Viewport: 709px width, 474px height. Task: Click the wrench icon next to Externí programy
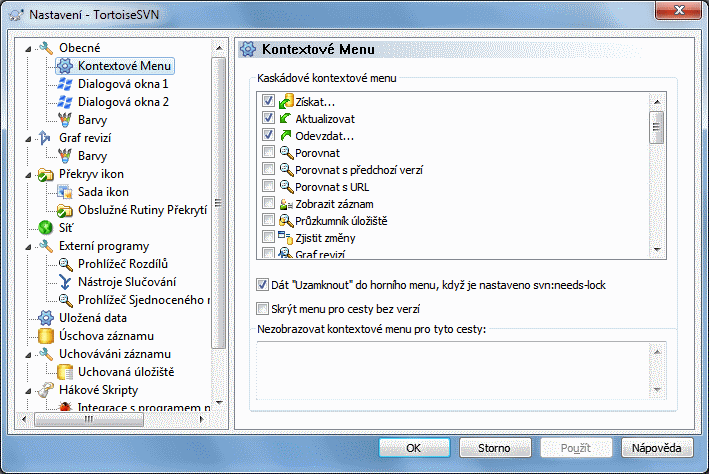pyautogui.click(x=46, y=246)
